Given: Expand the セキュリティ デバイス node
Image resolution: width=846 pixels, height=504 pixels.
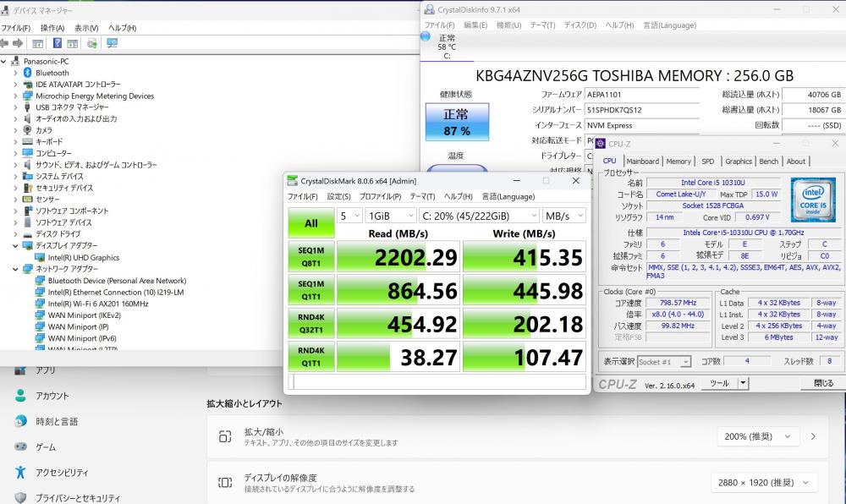Looking at the screenshot, I should (15, 188).
